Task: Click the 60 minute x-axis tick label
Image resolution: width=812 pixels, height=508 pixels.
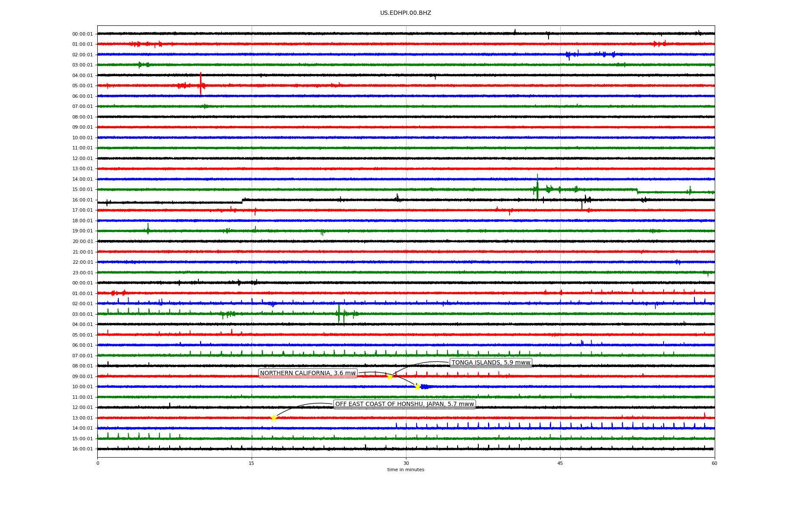Action: coord(714,463)
